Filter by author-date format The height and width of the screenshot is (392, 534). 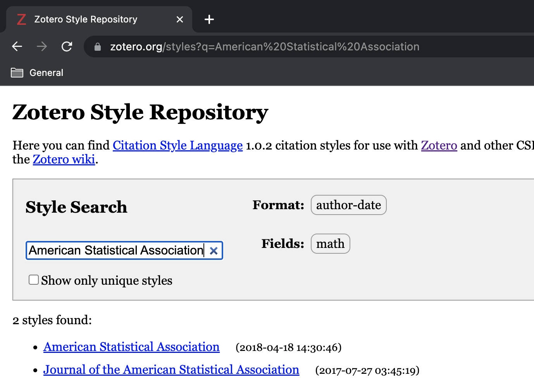[x=348, y=205]
